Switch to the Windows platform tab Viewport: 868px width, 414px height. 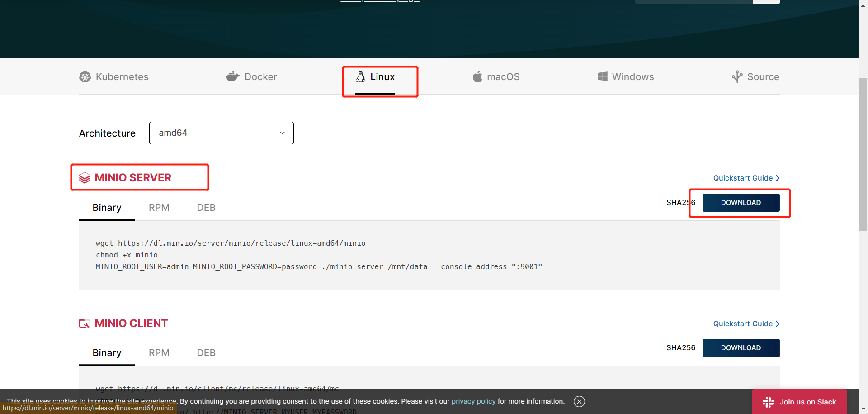[626, 76]
